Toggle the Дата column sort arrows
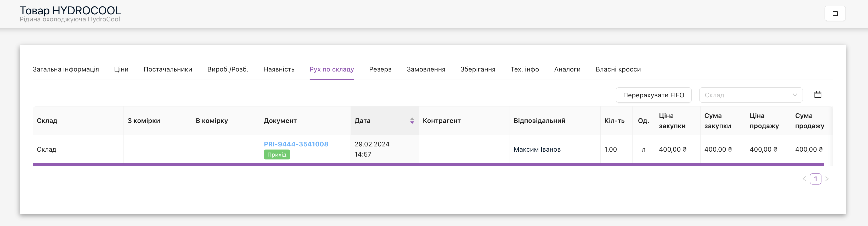The image size is (868, 226). pyautogui.click(x=412, y=121)
